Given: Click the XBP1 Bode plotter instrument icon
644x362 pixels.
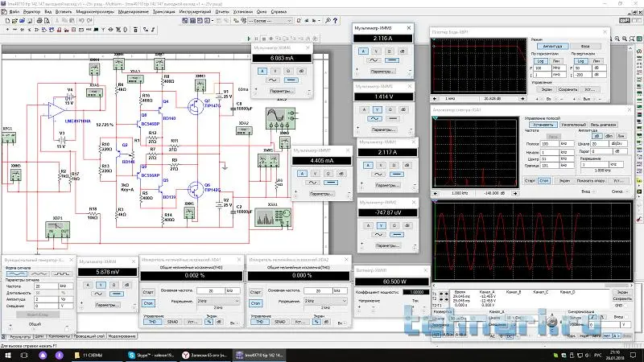Looking at the screenshot, I should [x=58, y=227].
